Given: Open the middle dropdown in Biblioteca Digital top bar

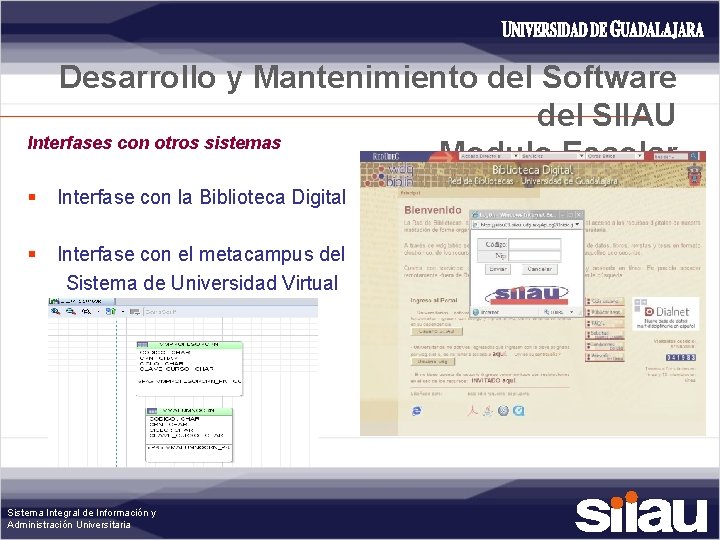Looking at the screenshot, I should 551,156.
